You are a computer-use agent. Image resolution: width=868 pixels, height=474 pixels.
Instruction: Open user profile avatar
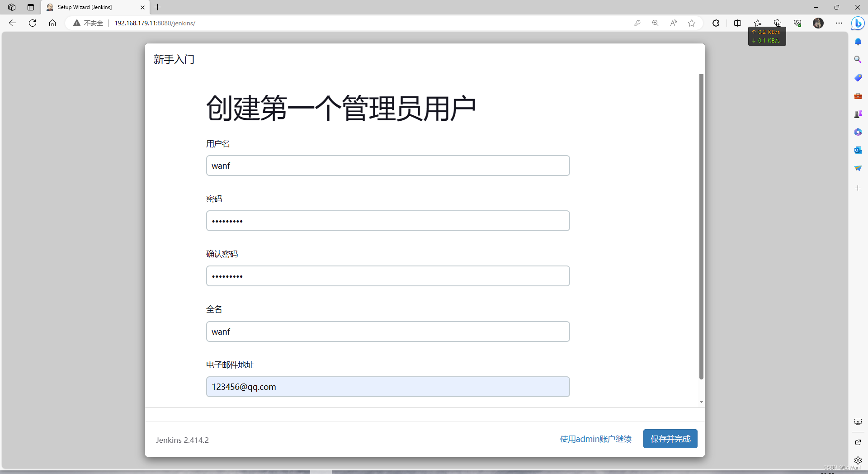coord(818,23)
